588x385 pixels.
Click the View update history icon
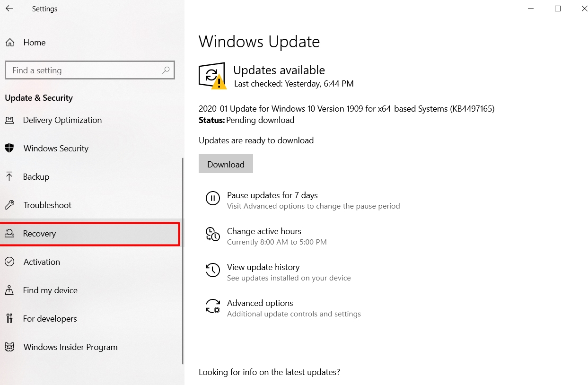pos(212,270)
